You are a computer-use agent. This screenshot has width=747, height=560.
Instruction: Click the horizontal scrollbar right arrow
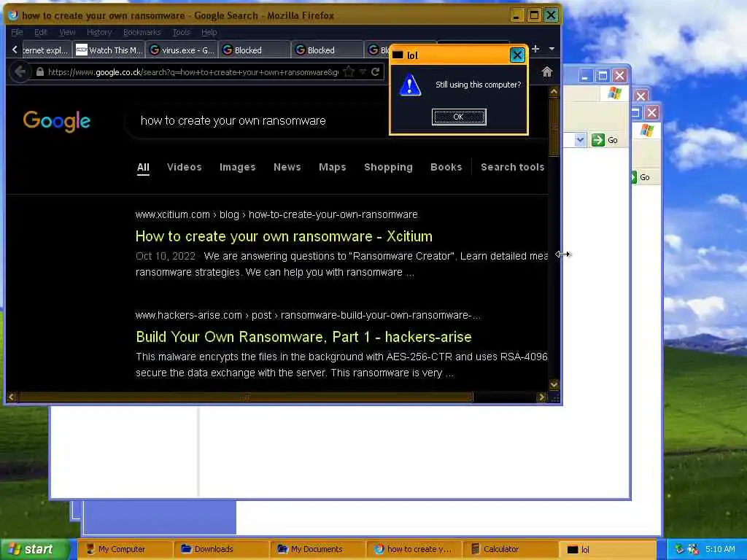coord(541,397)
